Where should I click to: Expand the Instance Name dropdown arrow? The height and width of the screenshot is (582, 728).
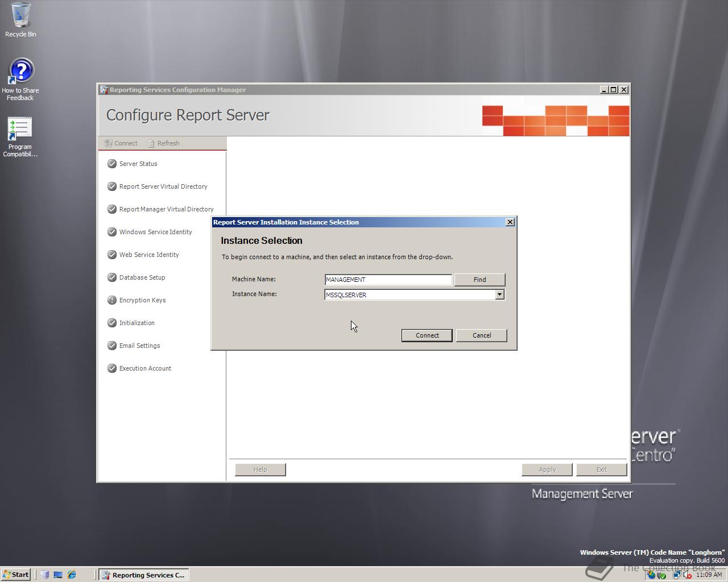499,294
